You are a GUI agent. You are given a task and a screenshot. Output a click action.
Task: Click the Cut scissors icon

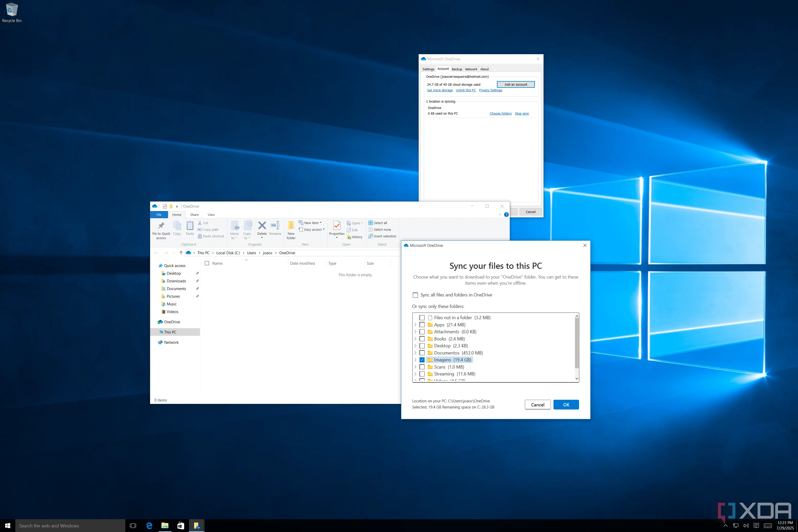(200, 223)
